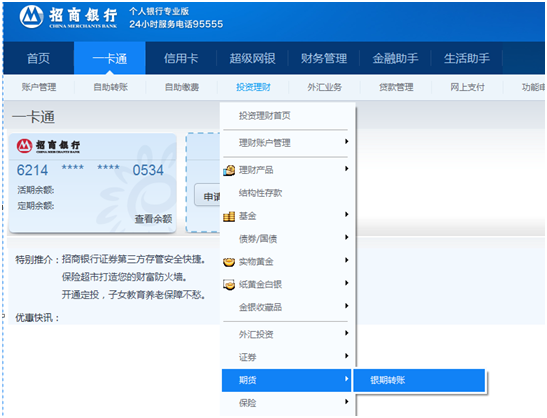Expand the 实物黄金 submenu arrow
The image size is (547, 418).
tap(346, 260)
